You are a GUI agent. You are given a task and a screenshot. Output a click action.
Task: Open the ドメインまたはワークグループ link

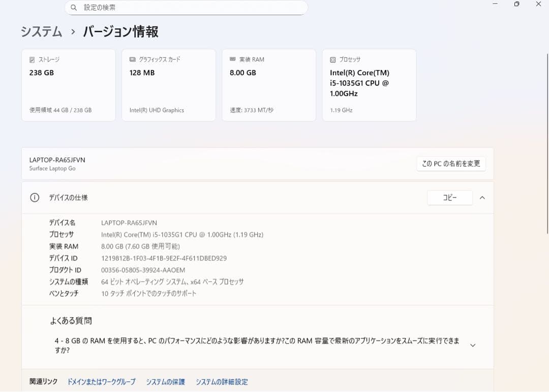[x=102, y=381]
